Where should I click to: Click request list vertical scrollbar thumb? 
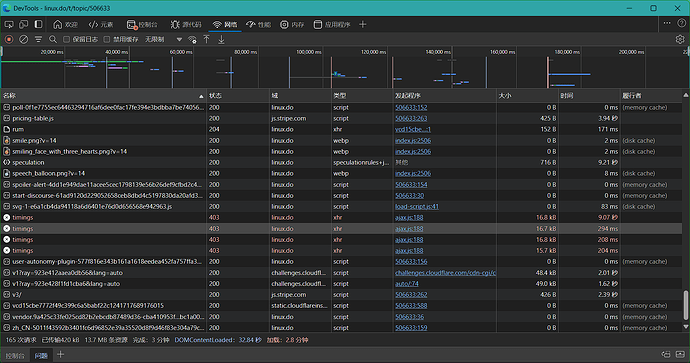click(686, 305)
